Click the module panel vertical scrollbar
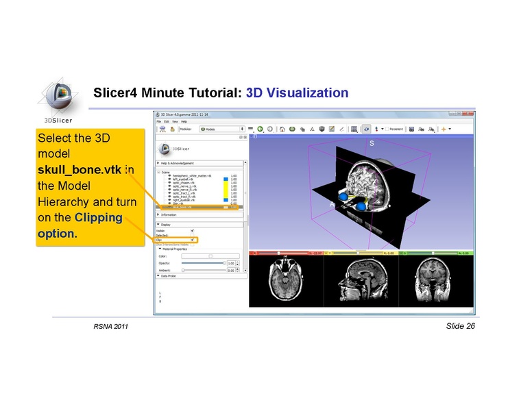The width and height of the screenshot is (532, 411). [x=245, y=216]
